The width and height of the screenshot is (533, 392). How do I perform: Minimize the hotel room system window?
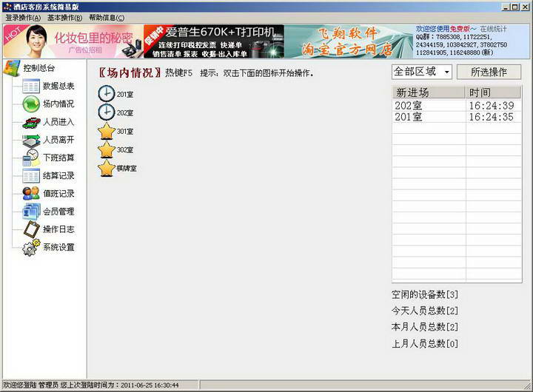(x=506, y=7)
